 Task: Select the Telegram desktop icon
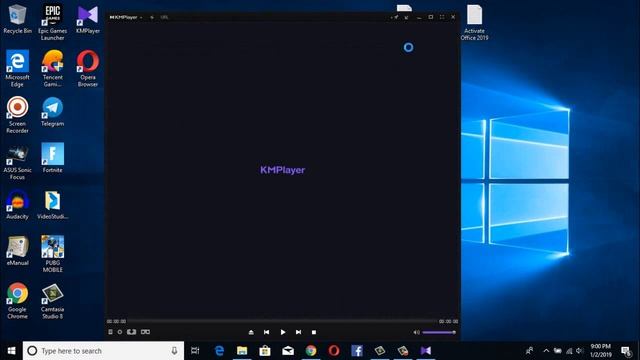click(x=53, y=112)
